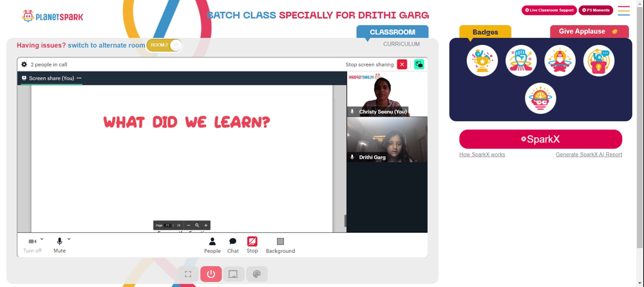
Task: Open the hamburger menu
Action: (x=623, y=11)
